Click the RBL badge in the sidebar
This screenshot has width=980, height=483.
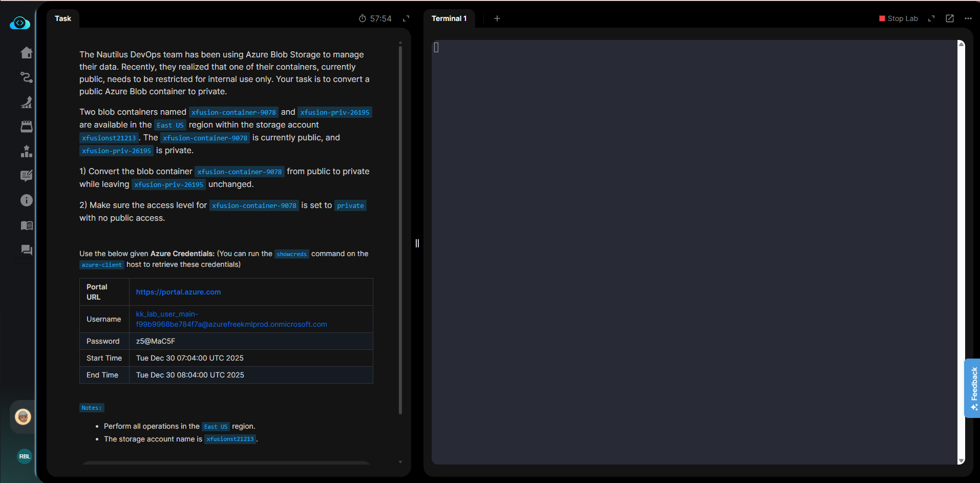tap(25, 456)
